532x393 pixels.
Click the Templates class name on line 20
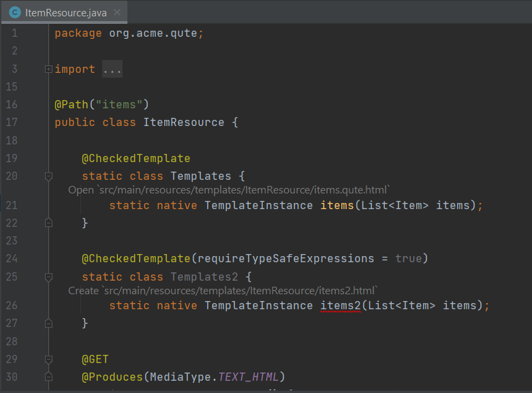click(x=200, y=176)
